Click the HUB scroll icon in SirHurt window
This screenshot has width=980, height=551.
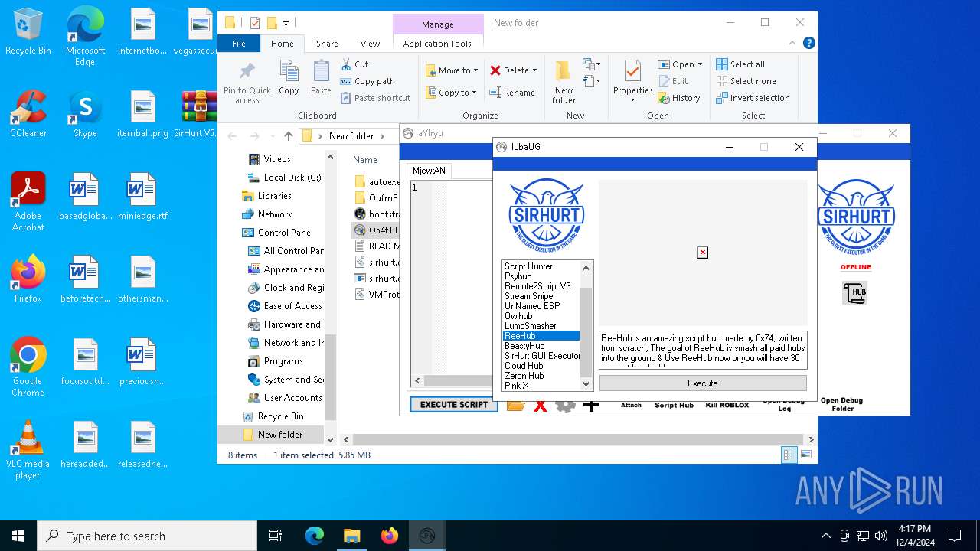coord(854,293)
